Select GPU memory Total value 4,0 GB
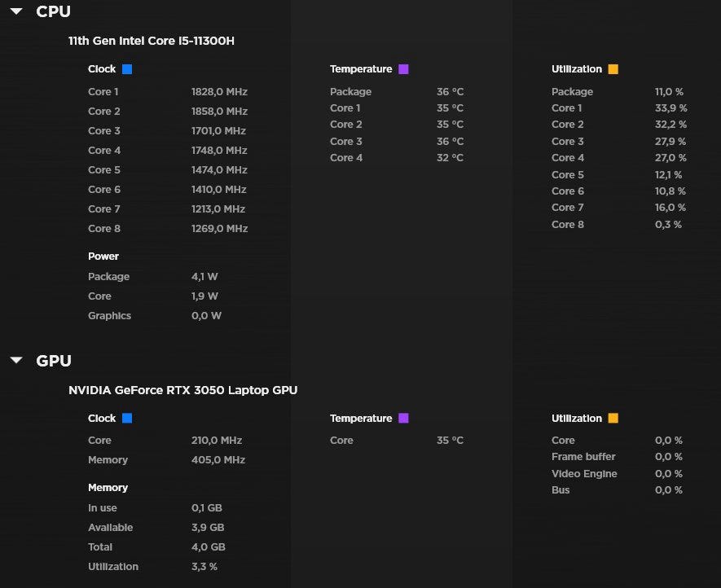Viewport: 721px width, 588px height. (209, 547)
